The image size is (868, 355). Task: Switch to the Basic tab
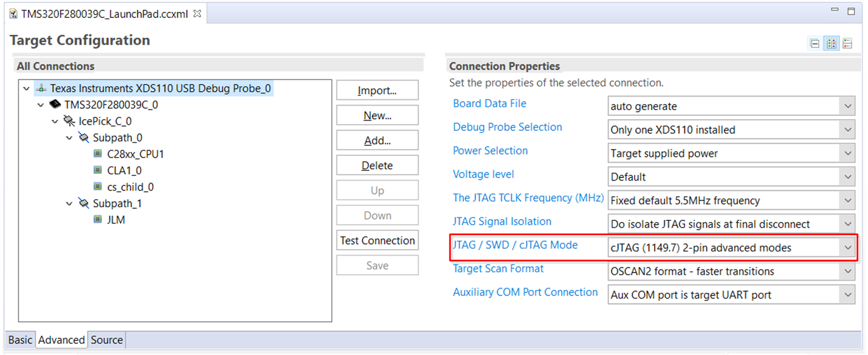pos(20,340)
